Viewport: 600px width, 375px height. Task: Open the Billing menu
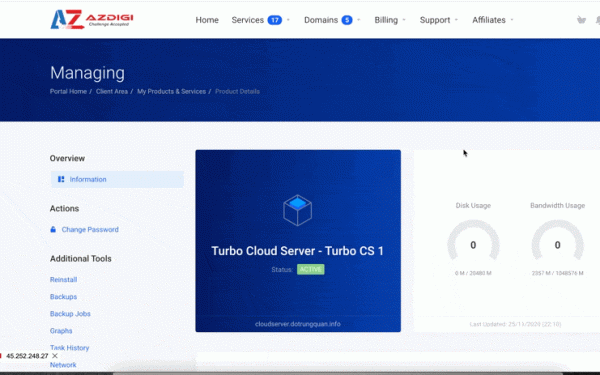[386, 20]
